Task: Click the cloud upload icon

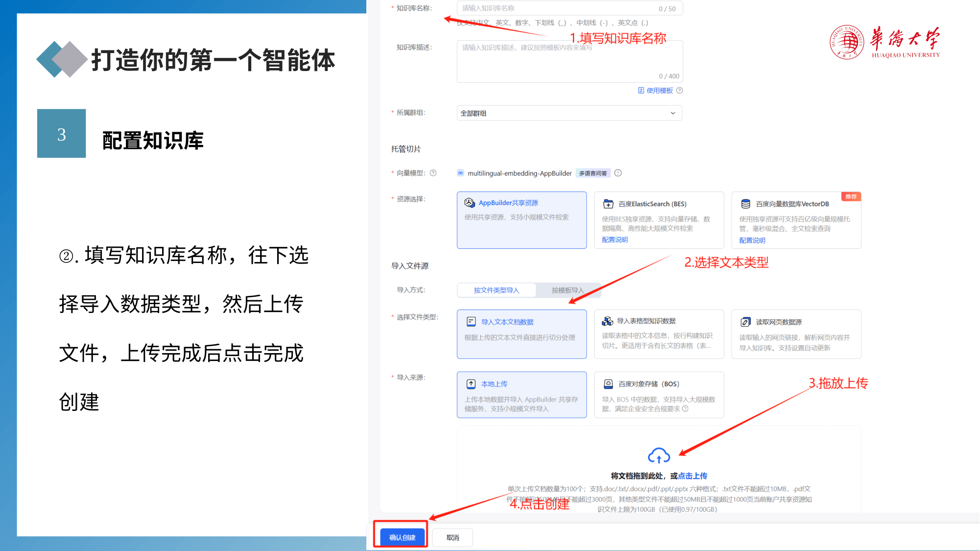Action: [659, 455]
